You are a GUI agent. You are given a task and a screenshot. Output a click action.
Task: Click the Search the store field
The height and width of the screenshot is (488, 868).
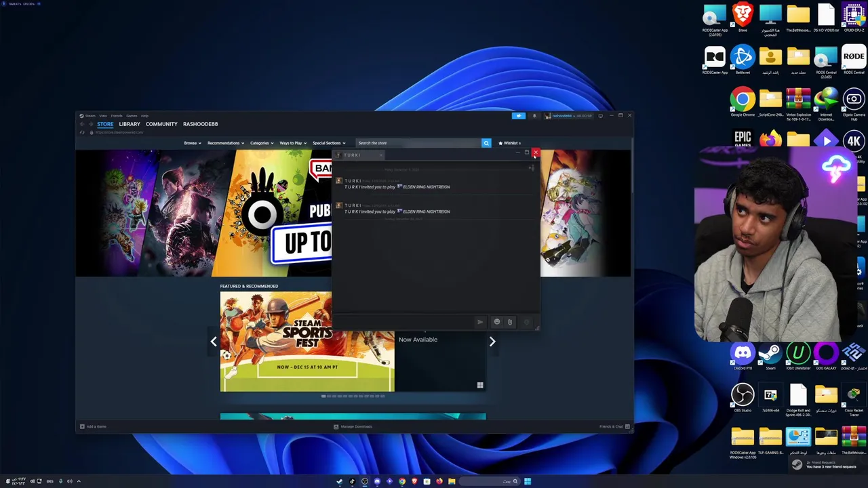418,143
